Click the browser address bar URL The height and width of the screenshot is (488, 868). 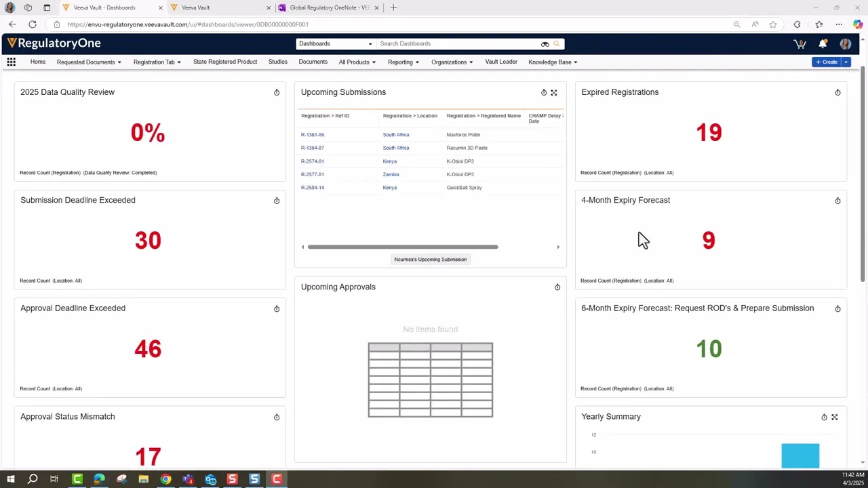[x=188, y=24]
